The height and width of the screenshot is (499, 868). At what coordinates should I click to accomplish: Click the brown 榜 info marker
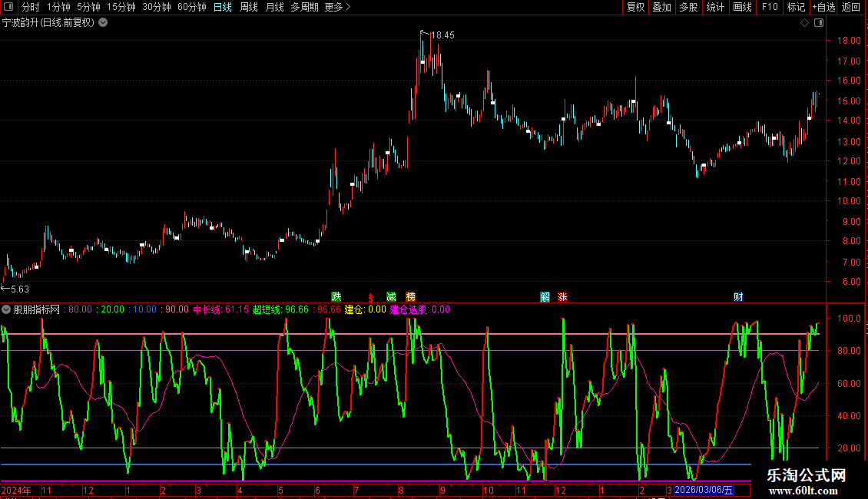point(410,297)
